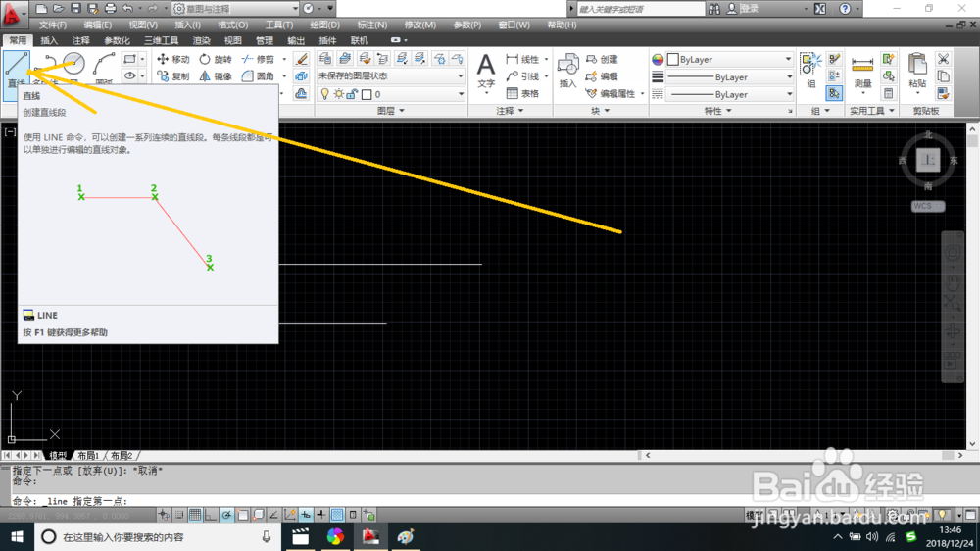Click the large Text (文字) tool
980x551 pixels.
486,70
